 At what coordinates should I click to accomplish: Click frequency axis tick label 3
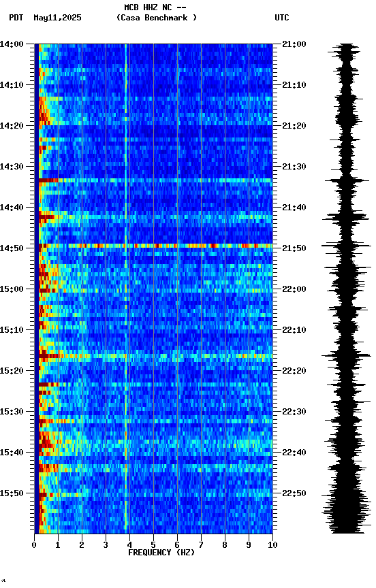[106, 545]
